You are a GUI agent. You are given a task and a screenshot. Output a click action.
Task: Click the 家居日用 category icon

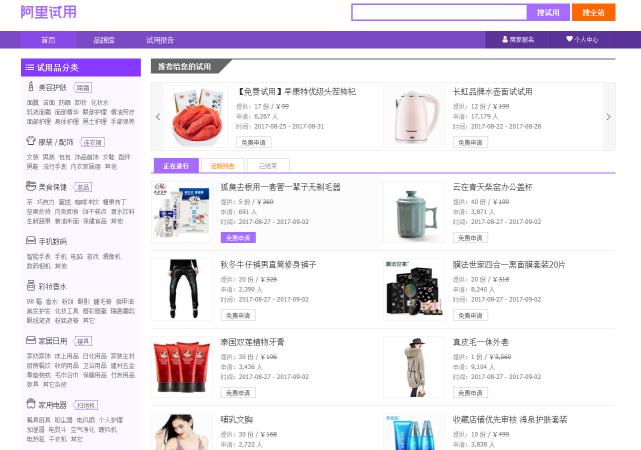point(31,340)
